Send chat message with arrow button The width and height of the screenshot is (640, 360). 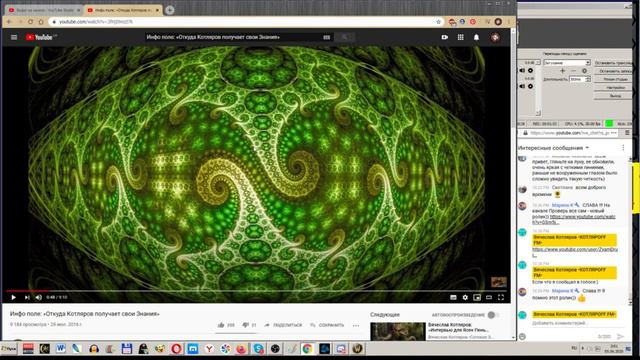[x=620, y=336]
